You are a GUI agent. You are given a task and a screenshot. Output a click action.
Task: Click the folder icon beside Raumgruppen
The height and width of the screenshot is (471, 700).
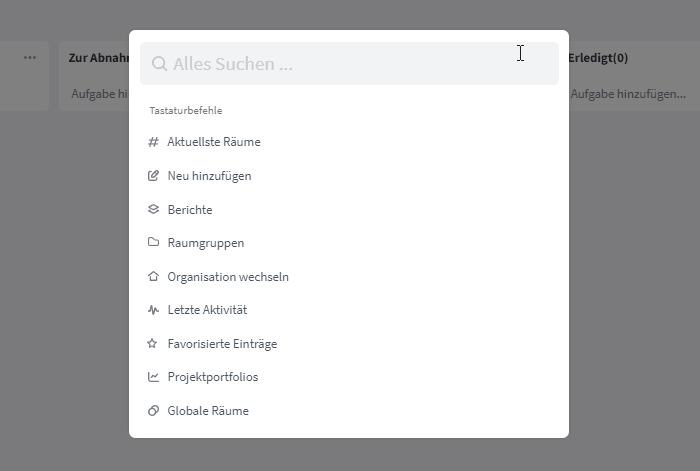click(153, 242)
